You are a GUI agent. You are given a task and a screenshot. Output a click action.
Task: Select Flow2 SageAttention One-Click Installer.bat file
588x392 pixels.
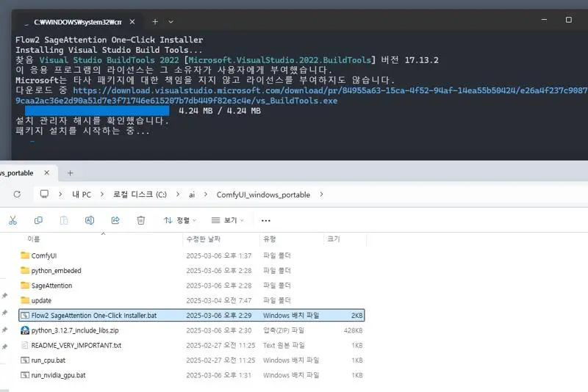191,315
